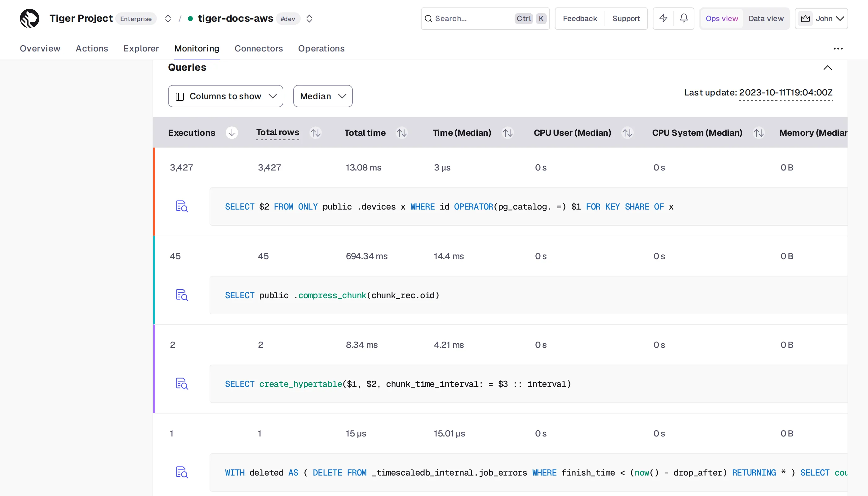Screen dimensions: 868x496
Task: Open query details icon for compress_chunk query
Action: coord(182,295)
